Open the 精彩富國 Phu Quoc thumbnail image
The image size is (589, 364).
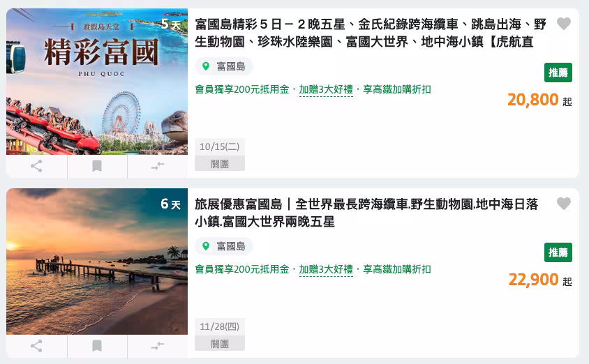(x=97, y=82)
